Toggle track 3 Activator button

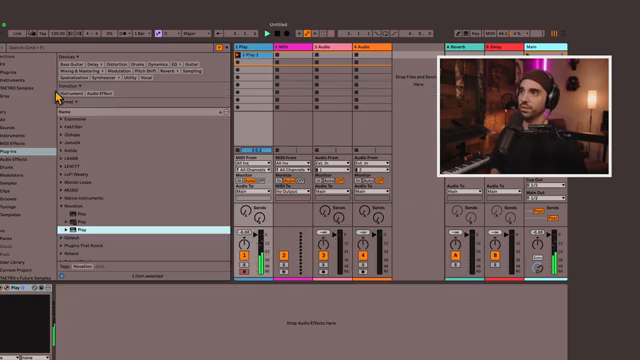pyautogui.click(x=323, y=256)
